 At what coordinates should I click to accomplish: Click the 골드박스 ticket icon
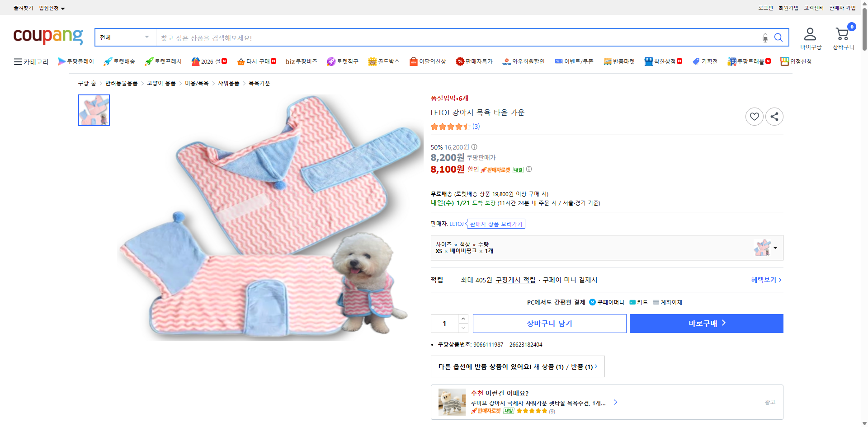pos(372,61)
